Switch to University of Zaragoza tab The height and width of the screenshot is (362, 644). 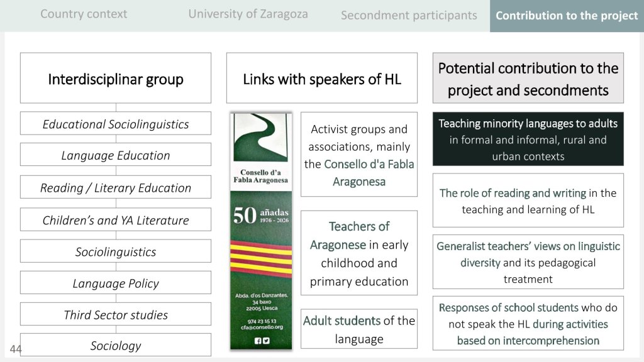(248, 14)
